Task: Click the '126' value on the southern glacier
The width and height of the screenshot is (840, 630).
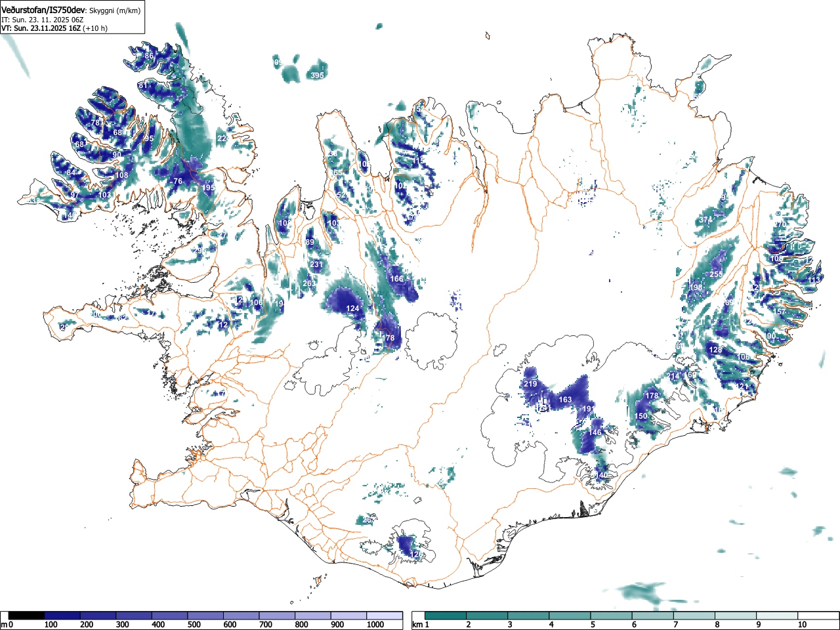Action: [x=416, y=555]
